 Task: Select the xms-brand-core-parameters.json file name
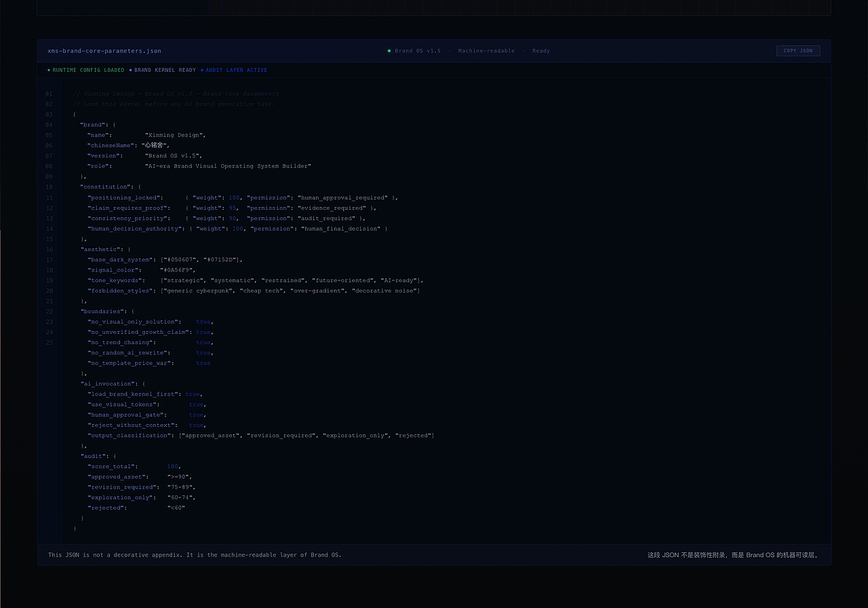point(104,51)
